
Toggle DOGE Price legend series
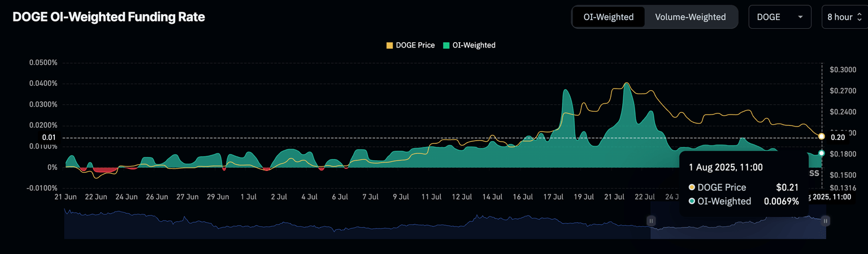(411, 45)
